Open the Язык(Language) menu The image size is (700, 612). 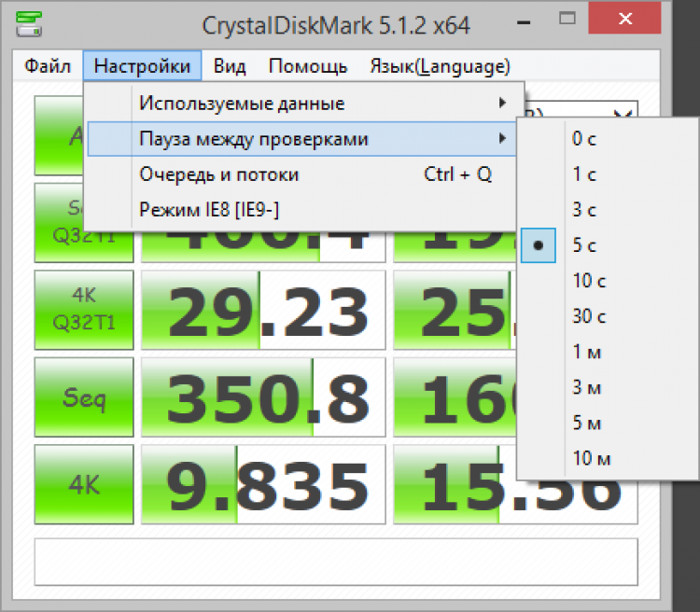coord(440,66)
